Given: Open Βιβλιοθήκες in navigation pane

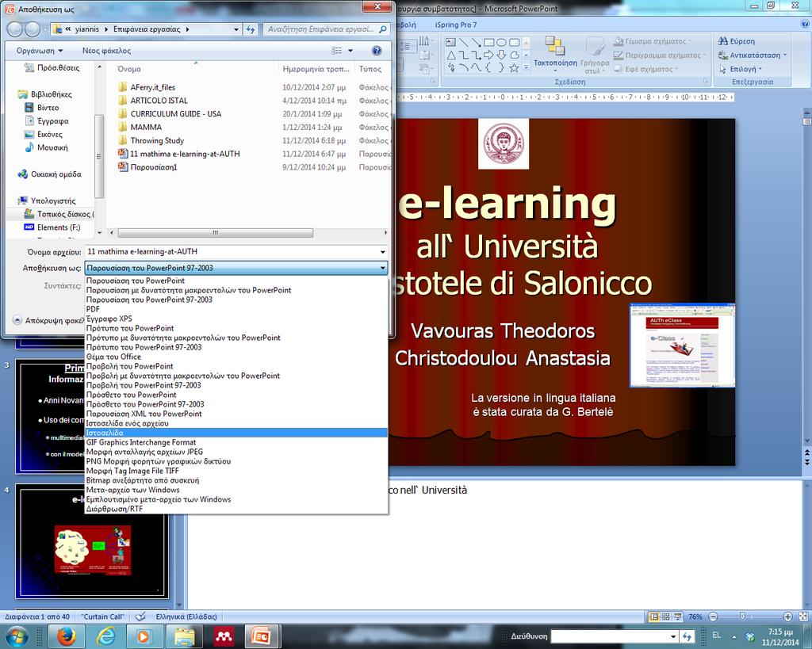Looking at the screenshot, I should click(52, 94).
